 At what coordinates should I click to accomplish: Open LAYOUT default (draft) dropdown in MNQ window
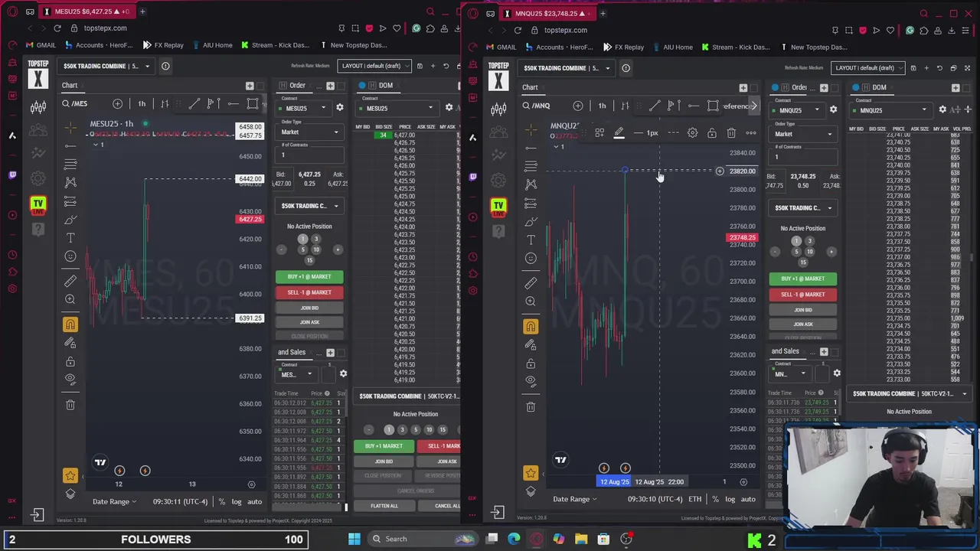click(869, 68)
